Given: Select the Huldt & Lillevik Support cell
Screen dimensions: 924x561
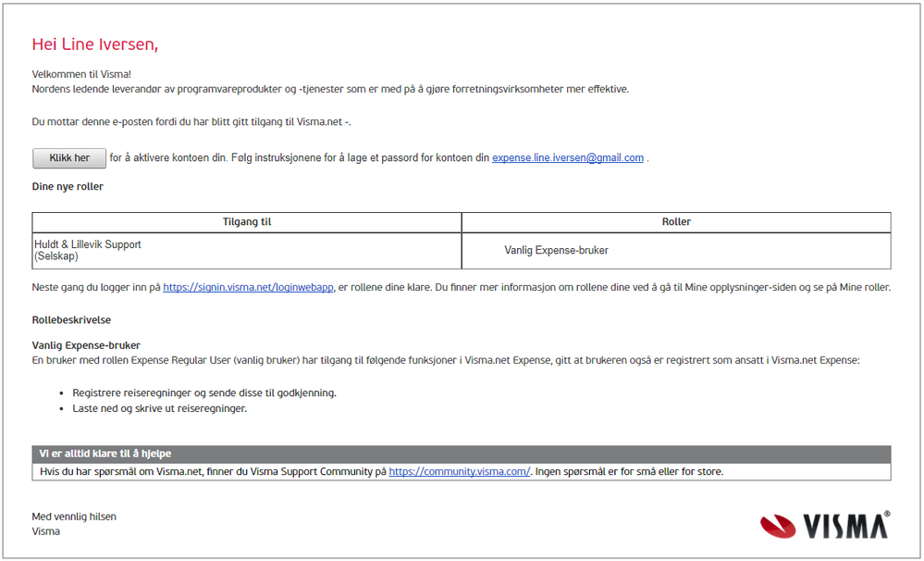Looking at the screenshot, I should pos(88,244).
